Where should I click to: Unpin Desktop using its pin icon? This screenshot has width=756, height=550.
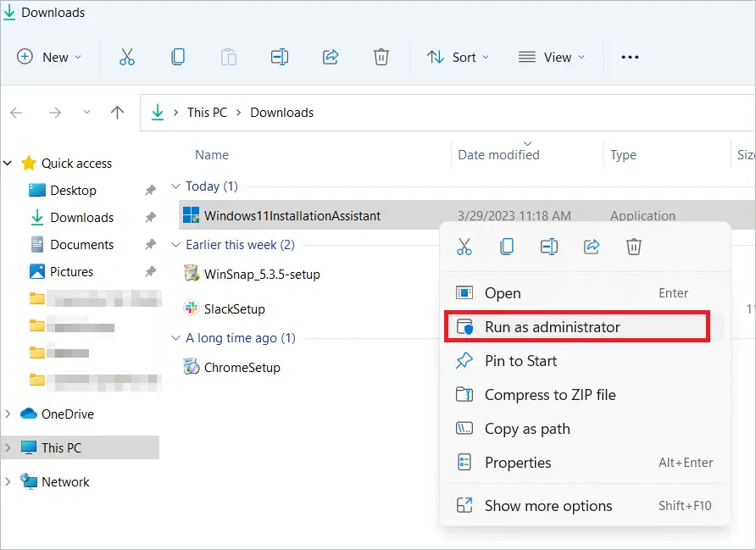(150, 190)
